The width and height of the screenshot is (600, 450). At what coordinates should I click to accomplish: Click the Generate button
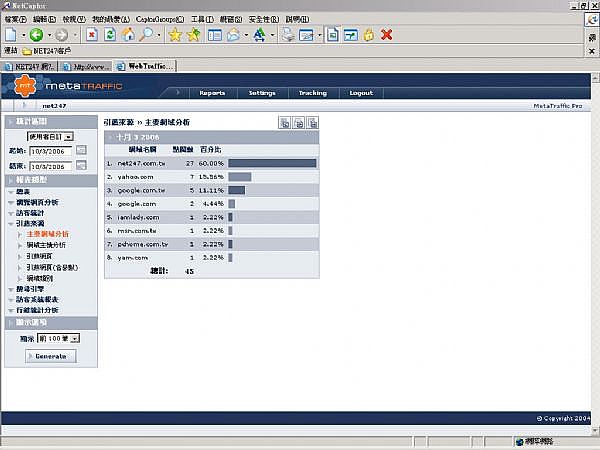[51, 356]
